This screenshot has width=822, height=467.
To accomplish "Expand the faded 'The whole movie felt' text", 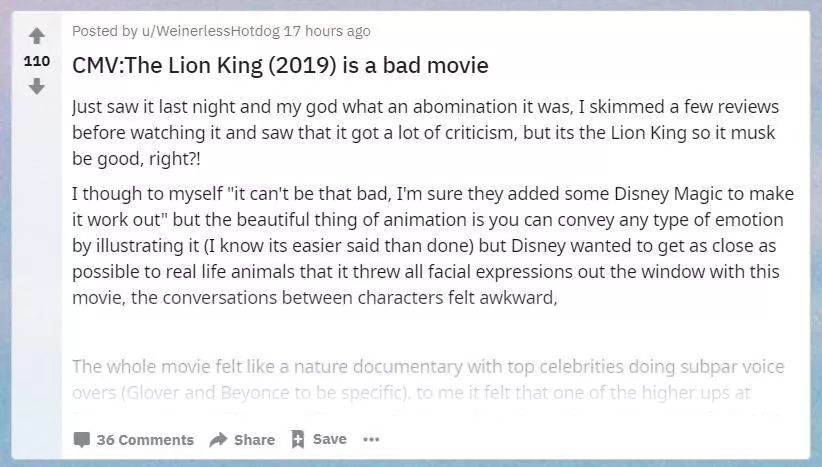I will [x=428, y=366].
